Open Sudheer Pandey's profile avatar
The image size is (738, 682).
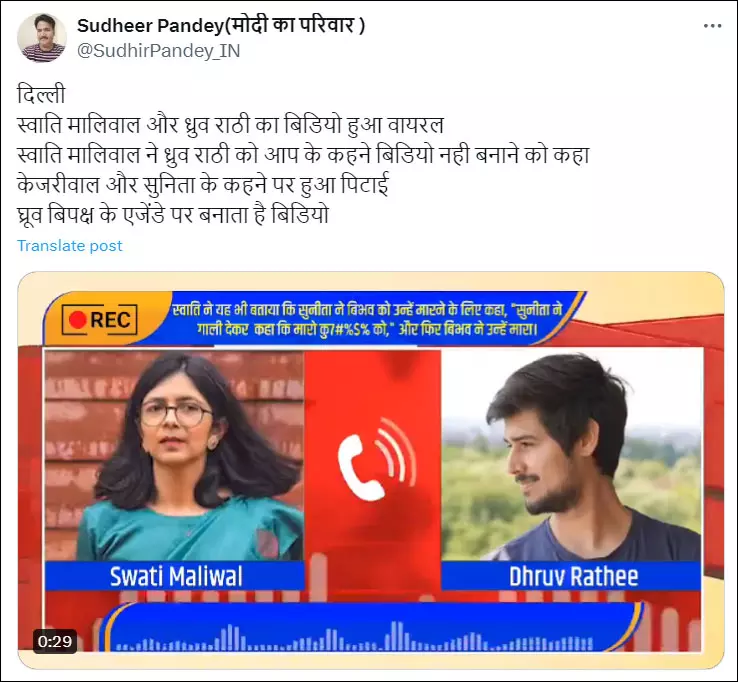42,38
